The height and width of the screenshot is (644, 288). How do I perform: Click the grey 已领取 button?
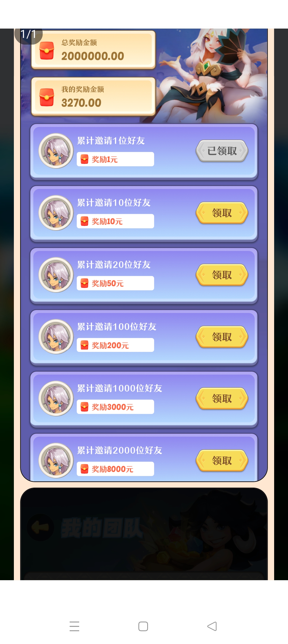(x=222, y=151)
